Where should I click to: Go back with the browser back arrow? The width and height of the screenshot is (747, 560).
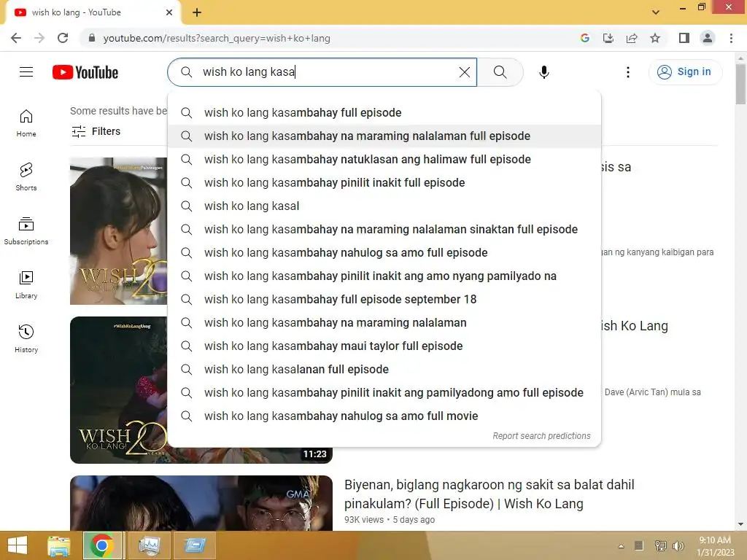pyautogui.click(x=16, y=38)
